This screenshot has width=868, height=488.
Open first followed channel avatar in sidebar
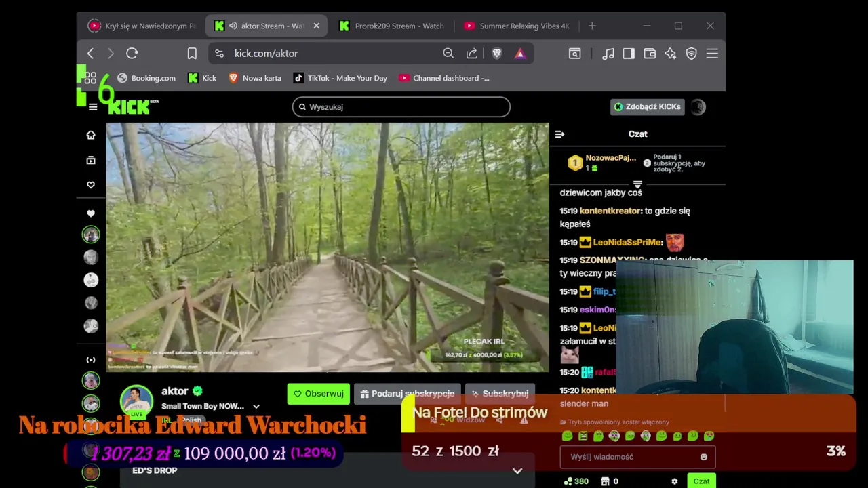91,235
